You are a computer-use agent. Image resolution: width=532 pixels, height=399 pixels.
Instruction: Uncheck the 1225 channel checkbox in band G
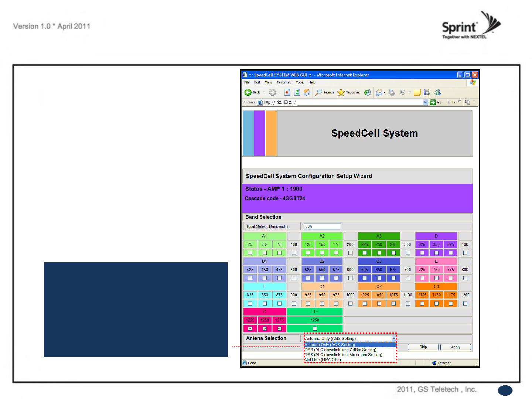click(250, 328)
